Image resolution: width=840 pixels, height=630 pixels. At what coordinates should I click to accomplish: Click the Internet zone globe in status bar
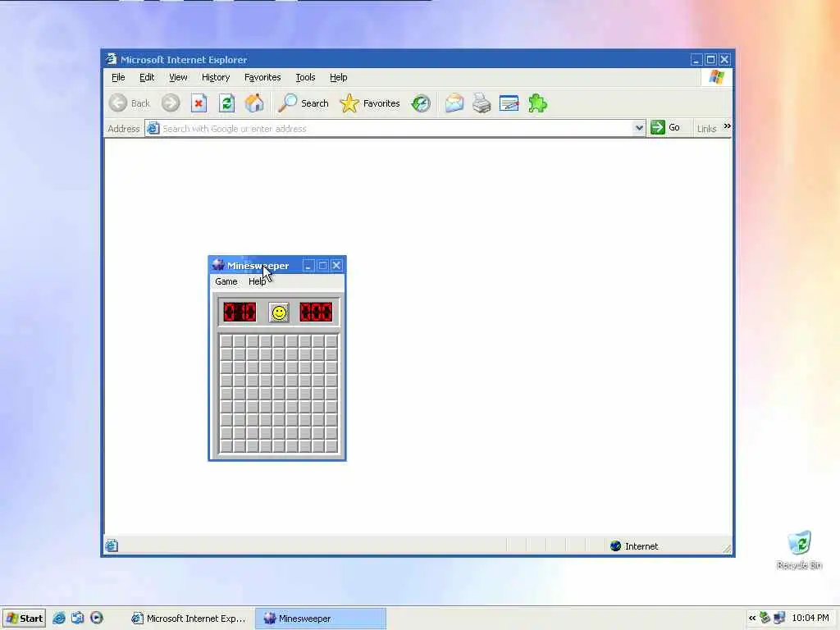click(615, 546)
